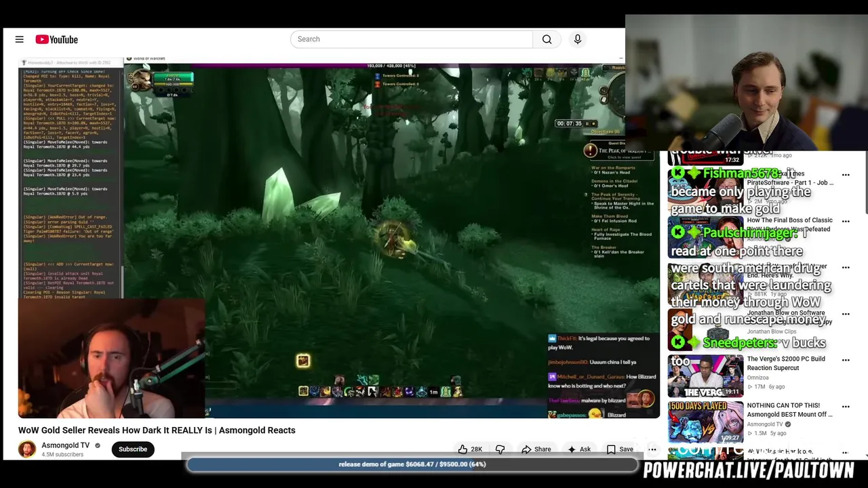This screenshot has width=868, height=488.
Task: Open Asmongold TV channel under Mount Off video
Action: tap(765, 424)
